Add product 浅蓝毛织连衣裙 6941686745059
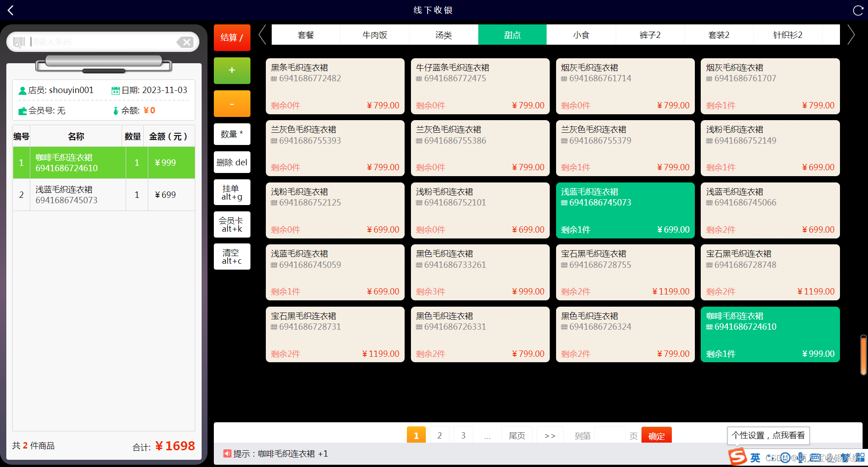 tap(335, 272)
